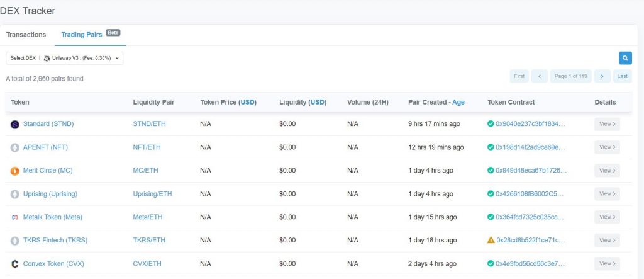The image size is (644, 279).
Task: Click the Uniswap unicorn icon in DEX selector
Action: tap(47, 58)
